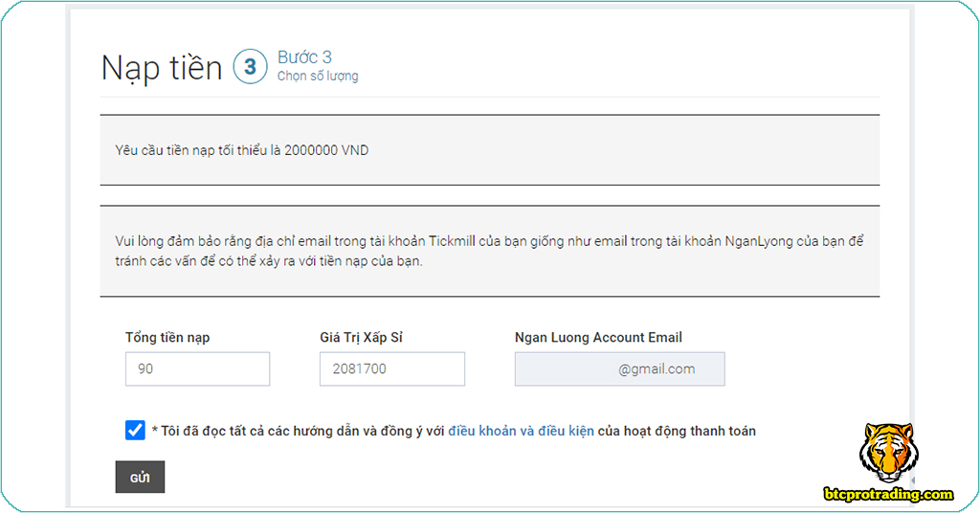Viewport: 980px width, 513px height.
Task: Click the Giá Trị Xấp Sỉ label
Action: [x=361, y=338]
